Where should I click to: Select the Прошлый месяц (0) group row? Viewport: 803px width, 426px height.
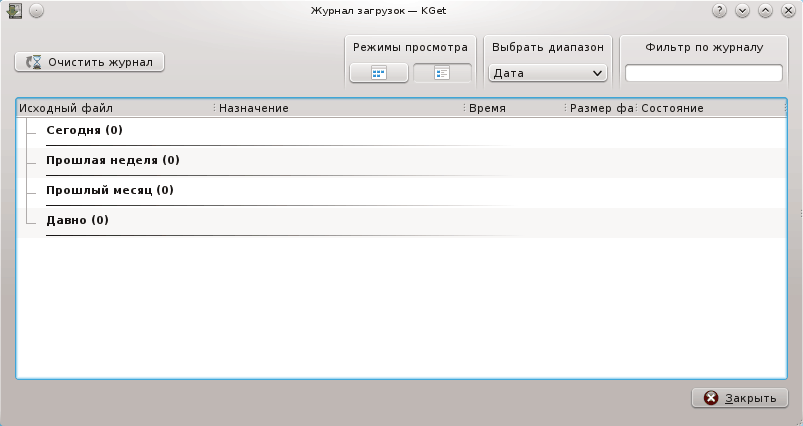pyautogui.click(x=402, y=193)
